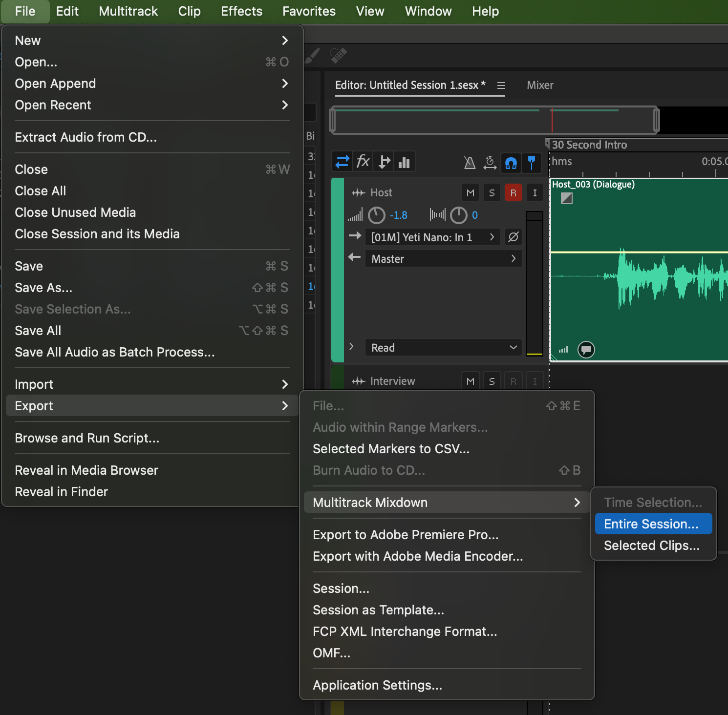Show the track Effects (fx) section
The width and height of the screenshot is (728, 715).
coord(363,162)
